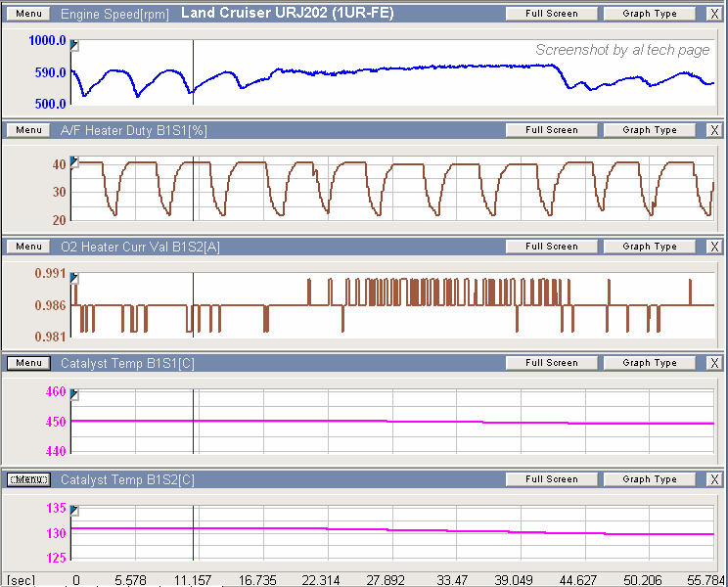
Task: Open Menu for A/F Heater Duty graph
Action: 28,130
